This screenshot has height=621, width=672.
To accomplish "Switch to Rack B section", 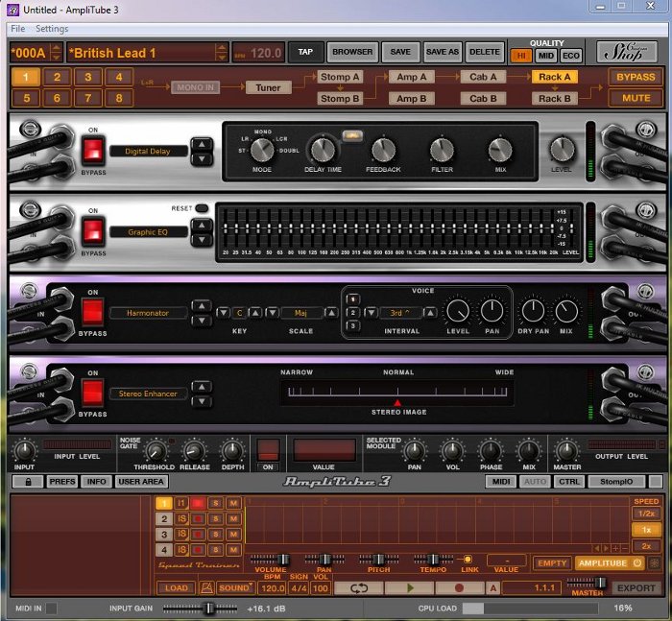I will click(555, 98).
